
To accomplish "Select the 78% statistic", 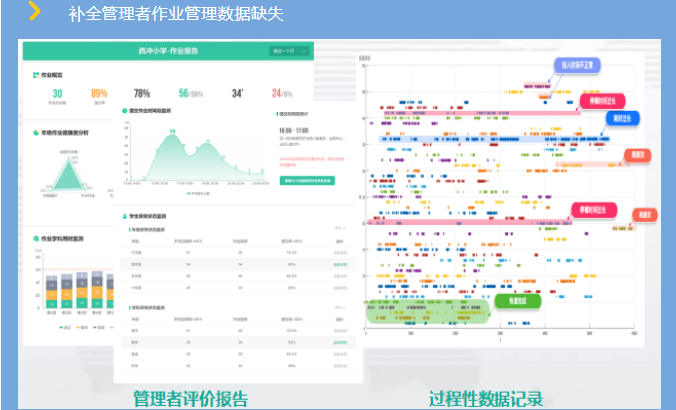I will (x=142, y=94).
